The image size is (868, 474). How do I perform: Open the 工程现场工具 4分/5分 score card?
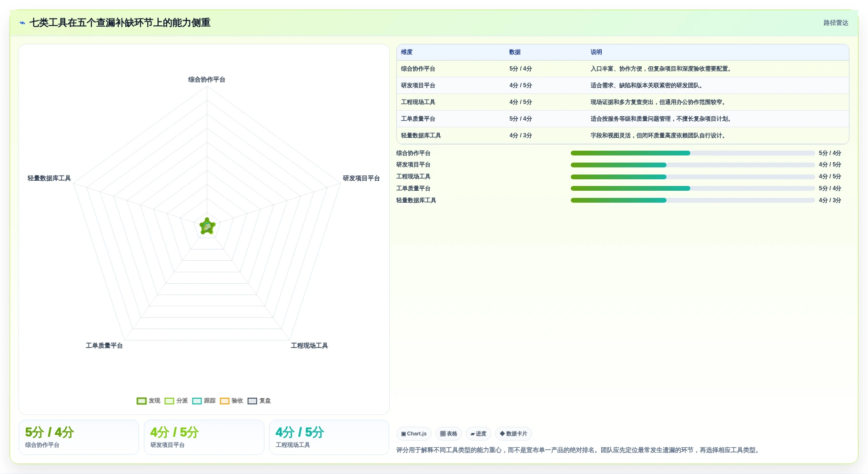coord(329,437)
